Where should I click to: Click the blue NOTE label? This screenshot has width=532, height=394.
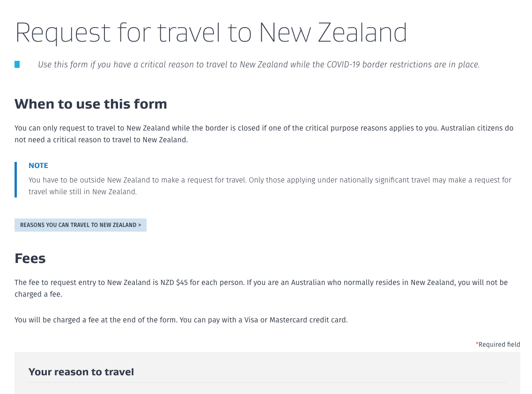pos(38,166)
